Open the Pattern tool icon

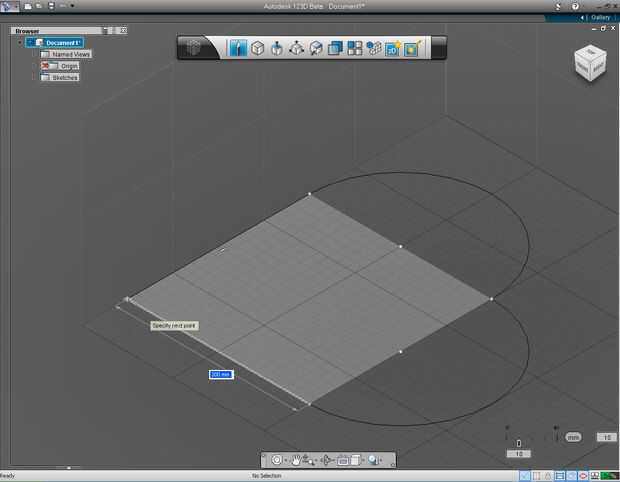[355, 48]
